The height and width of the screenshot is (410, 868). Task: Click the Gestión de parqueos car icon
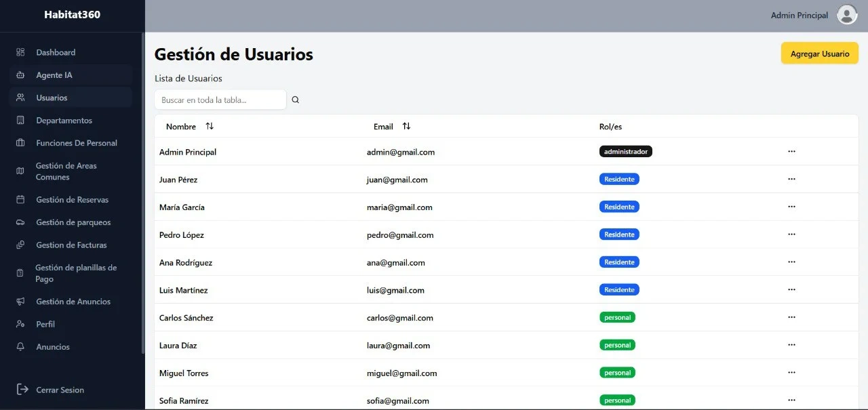(20, 222)
